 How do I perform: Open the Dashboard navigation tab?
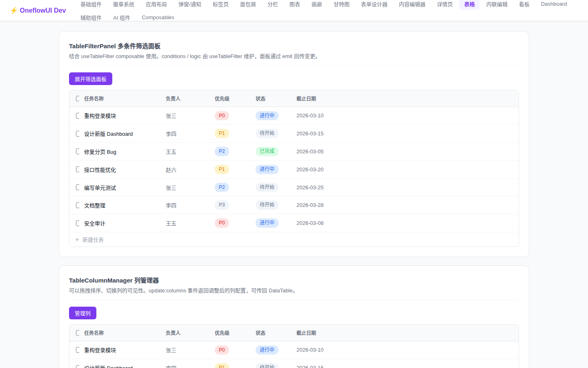[x=554, y=4]
